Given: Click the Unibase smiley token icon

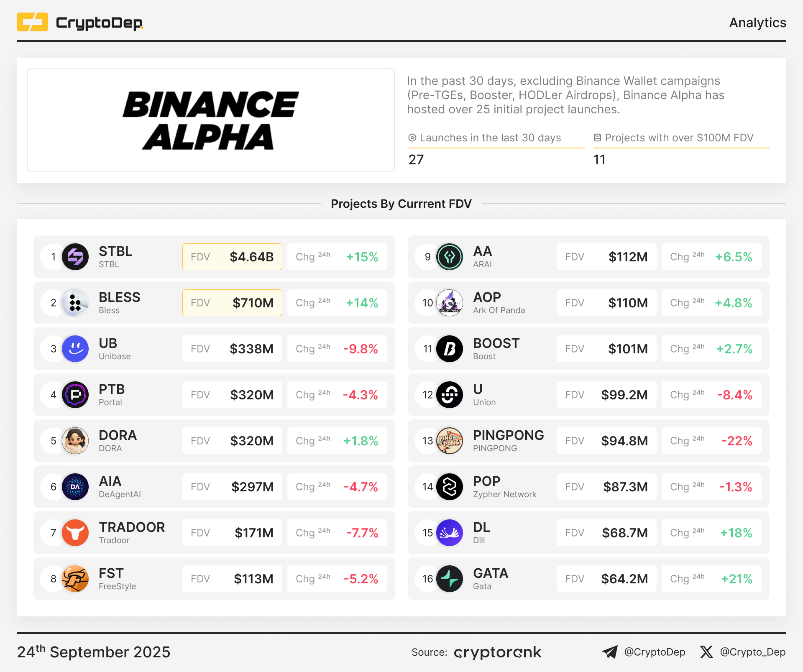Looking at the screenshot, I should click(75, 349).
